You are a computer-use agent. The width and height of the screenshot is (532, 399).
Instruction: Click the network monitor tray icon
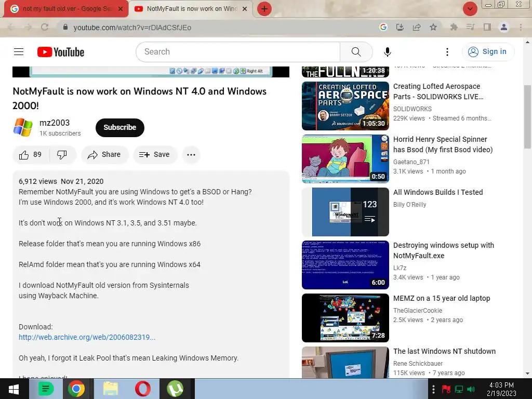(459, 389)
